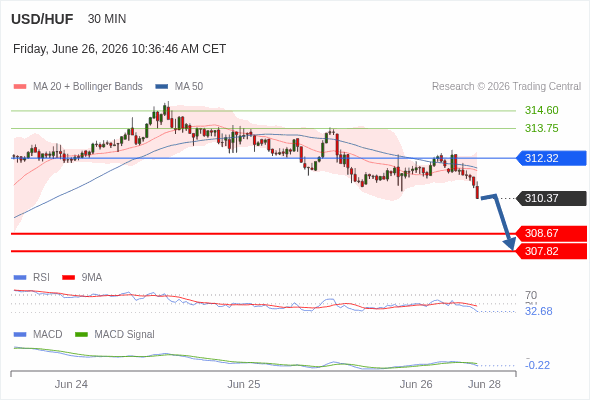Select the date and time stamp text
This screenshot has width=590, height=400.
(119, 49)
